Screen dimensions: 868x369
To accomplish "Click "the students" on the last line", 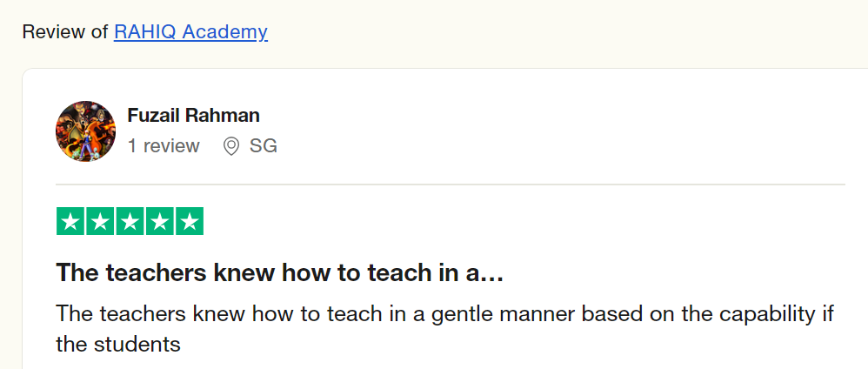I will point(117,344).
